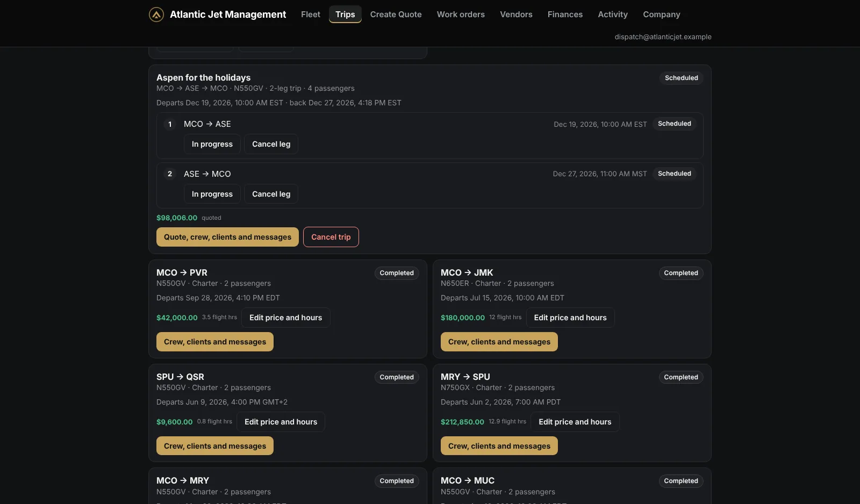
Task: Open the Company tab
Action: coord(662,15)
